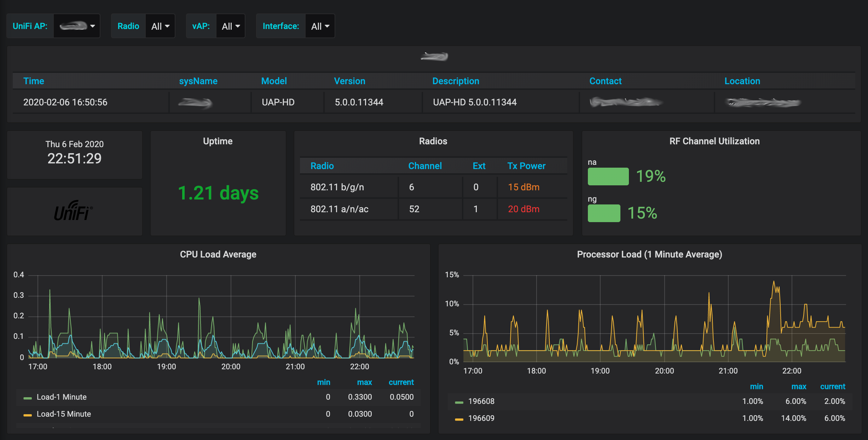Expand the Radio filter dropdown
This screenshot has width=868, height=440.
(160, 26)
